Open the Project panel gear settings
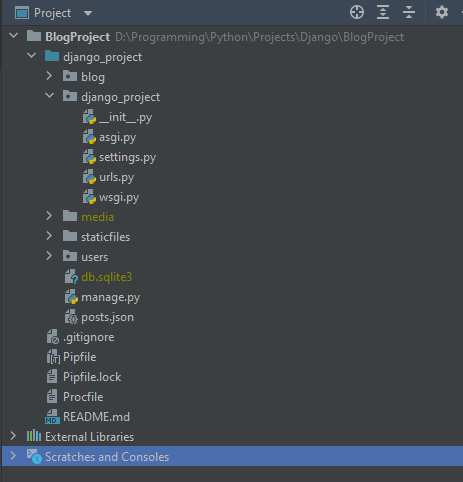 [x=442, y=13]
